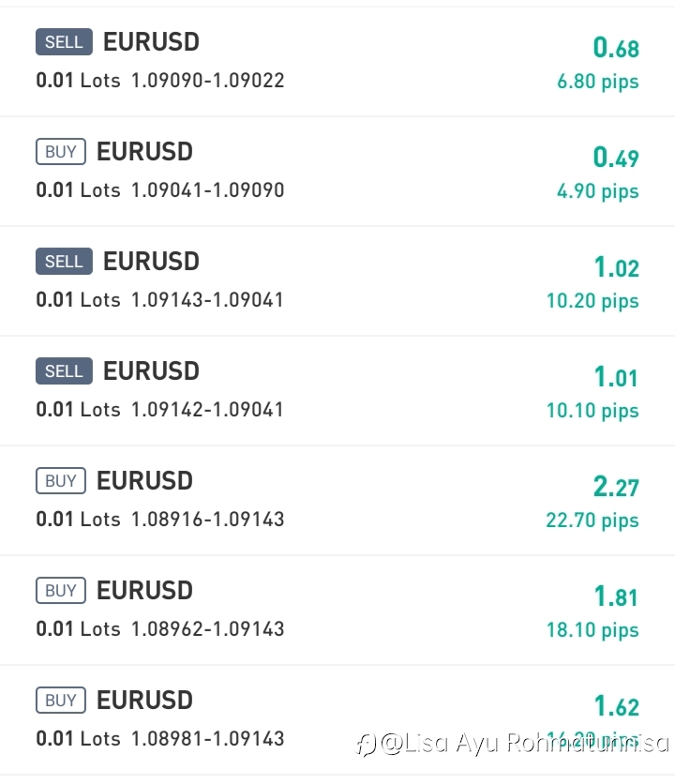Image resolution: width=675 pixels, height=784 pixels.
Task: Click the SELL badge of the 0.68 profit trade
Action: (64, 41)
